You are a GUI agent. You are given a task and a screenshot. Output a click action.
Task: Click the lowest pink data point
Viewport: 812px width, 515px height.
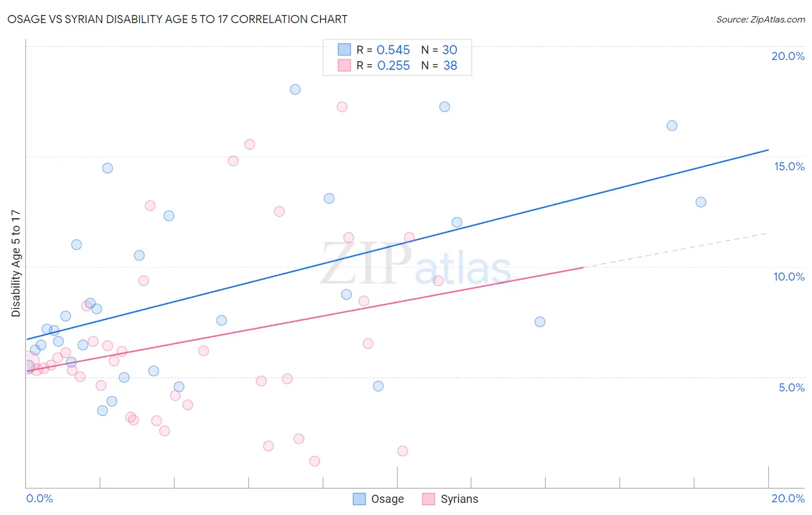[x=315, y=461]
